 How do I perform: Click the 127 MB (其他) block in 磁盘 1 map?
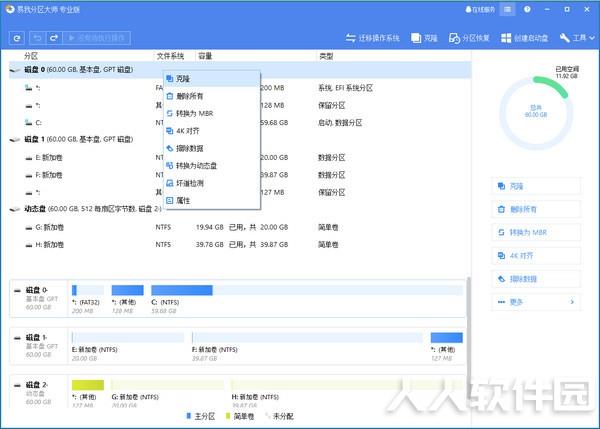pyautogui.click(x=447, y=338)
